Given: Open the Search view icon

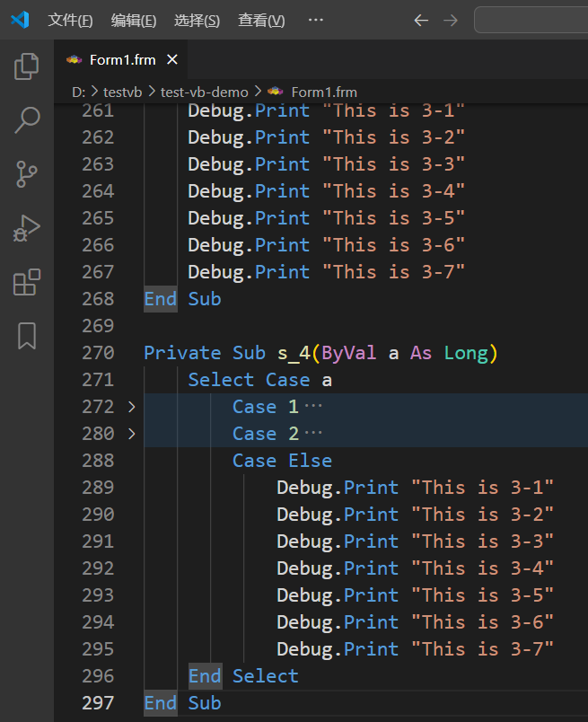Looking at the screenshot, I should [x=27, y=120].
